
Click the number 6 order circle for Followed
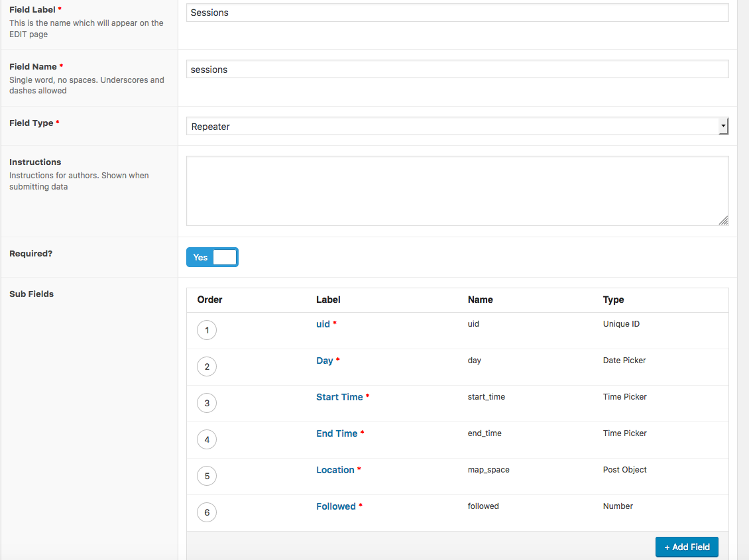(206, 512)
